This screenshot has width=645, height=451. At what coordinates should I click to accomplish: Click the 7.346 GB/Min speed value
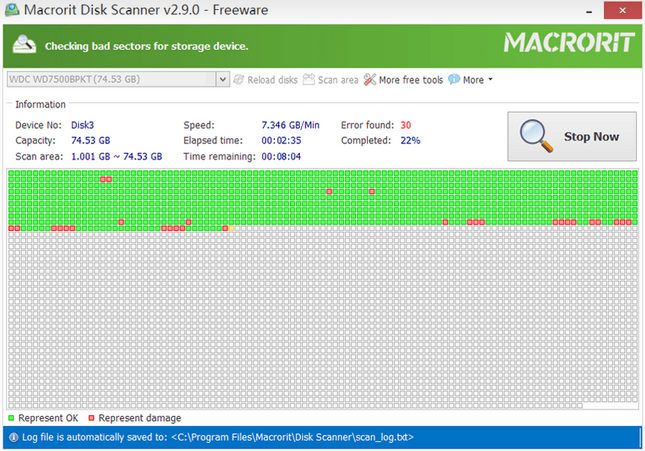pyautogui.click(x=290, y=125)
